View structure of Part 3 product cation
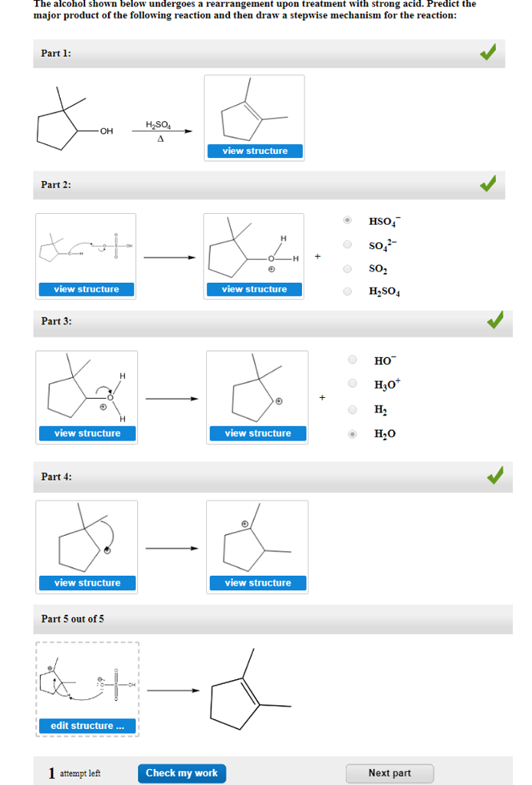Viewport: 532px width, 785px height. (x=257, y=433)
